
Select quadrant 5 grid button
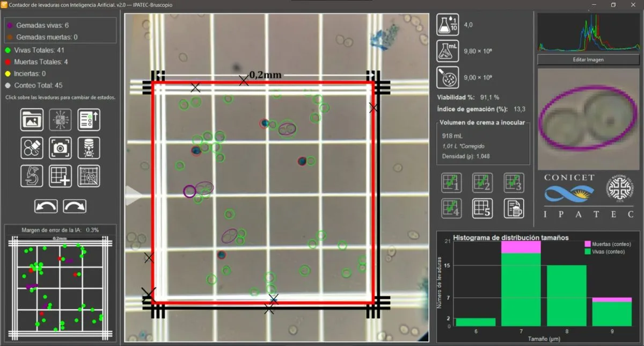pyautogui.click(x=482, y=208)
